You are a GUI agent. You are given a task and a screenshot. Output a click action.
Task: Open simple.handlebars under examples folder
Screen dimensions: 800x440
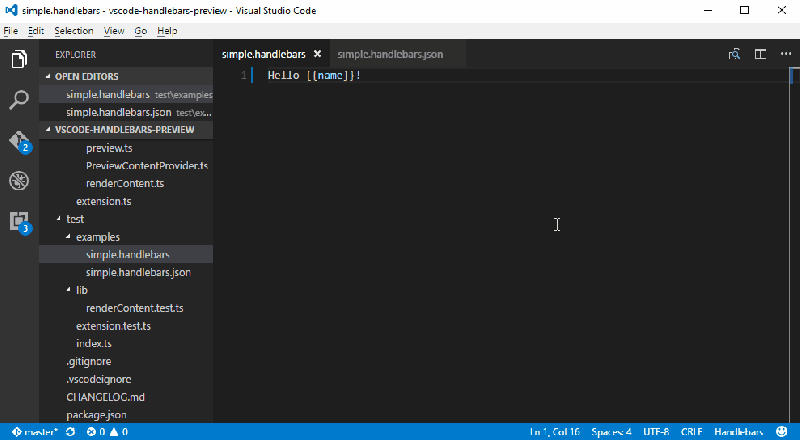(128, 254)
